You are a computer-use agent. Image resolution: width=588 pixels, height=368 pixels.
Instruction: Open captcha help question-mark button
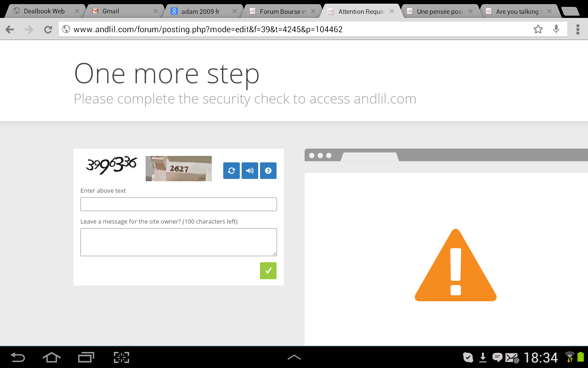coord(268,171)
